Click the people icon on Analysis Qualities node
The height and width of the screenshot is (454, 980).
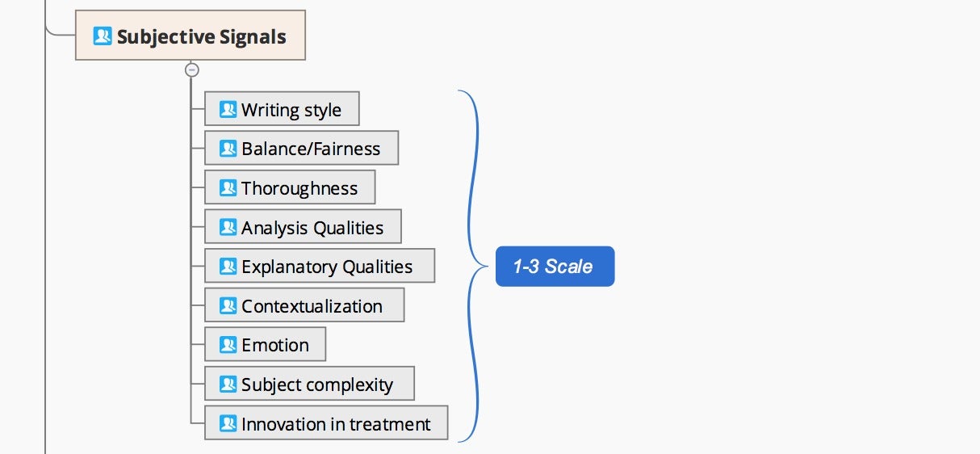(x=228, y=227)
